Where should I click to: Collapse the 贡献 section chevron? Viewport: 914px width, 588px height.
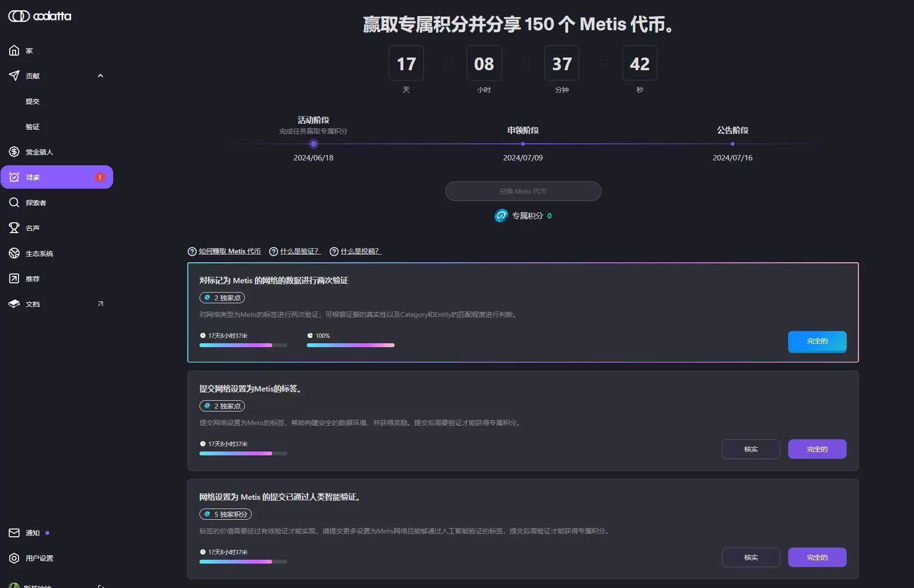tap(100, 76)
